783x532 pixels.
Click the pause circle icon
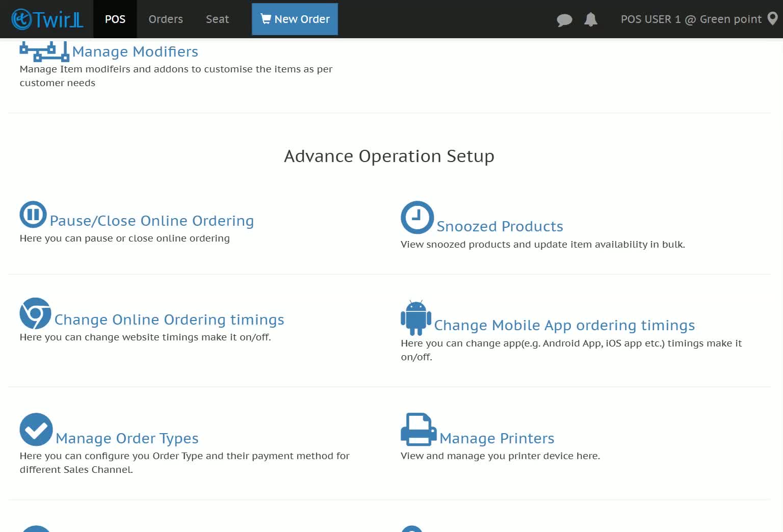tap(33, 215)
